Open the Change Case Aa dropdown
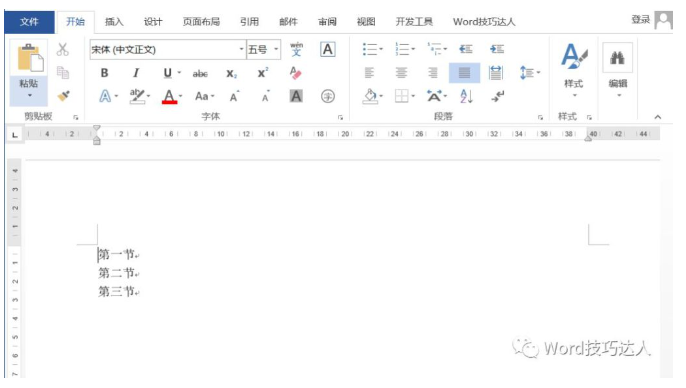The image size is (686, 388). (x=213, y=96)
